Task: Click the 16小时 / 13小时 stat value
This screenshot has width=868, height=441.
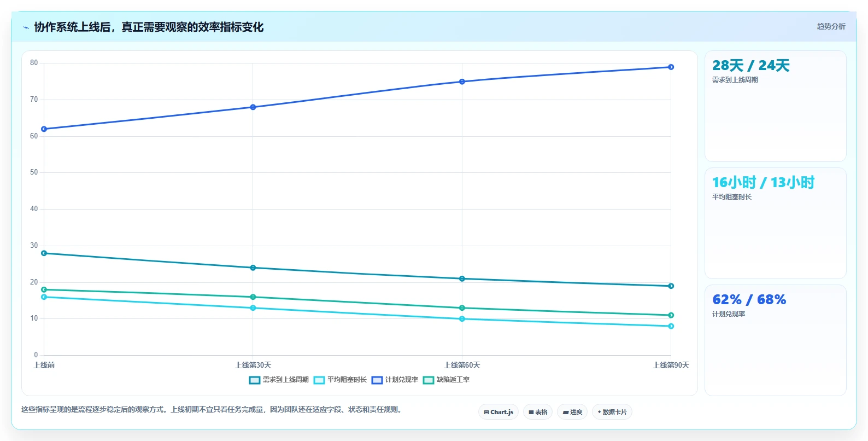Action: pyautogui.click(x=763, y=183)
